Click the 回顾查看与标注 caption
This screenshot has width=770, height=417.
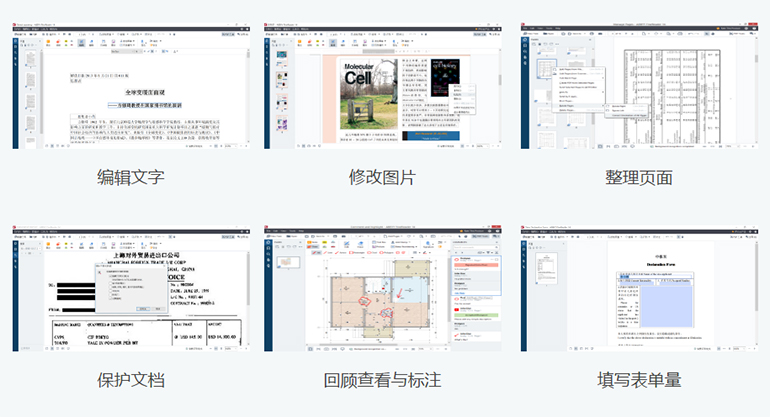coord(383,380)
